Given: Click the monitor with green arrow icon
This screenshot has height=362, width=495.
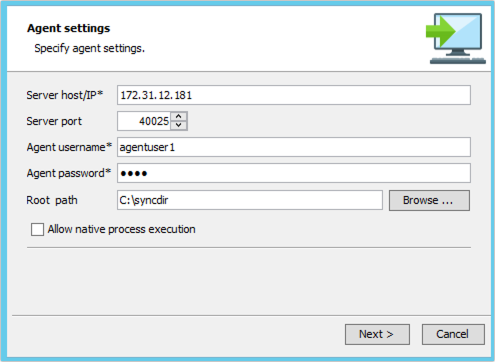Looking at the screenshot, I should (456, 38).
